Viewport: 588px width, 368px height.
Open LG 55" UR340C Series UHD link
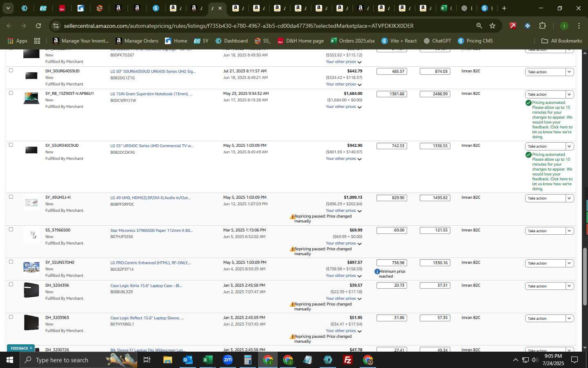(x=152, y=146)
